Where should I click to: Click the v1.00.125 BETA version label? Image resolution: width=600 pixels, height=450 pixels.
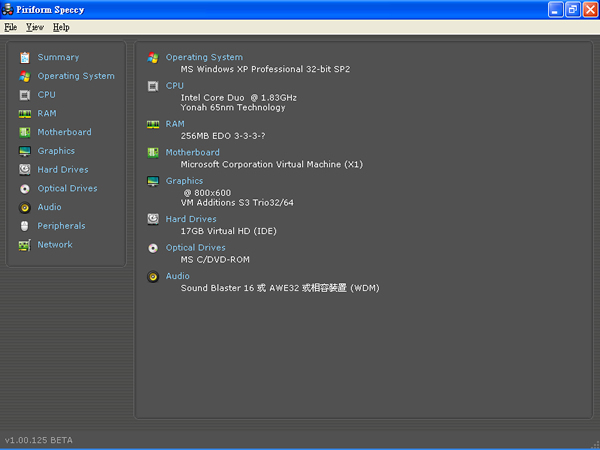pyautogui.click(x=39, y=440)
